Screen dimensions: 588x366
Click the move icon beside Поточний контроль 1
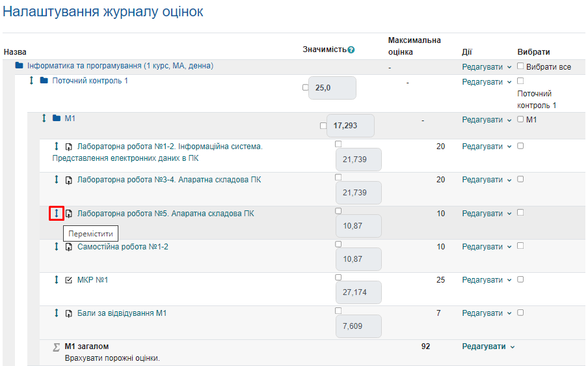pyautogui.click(x=31, y=81)
